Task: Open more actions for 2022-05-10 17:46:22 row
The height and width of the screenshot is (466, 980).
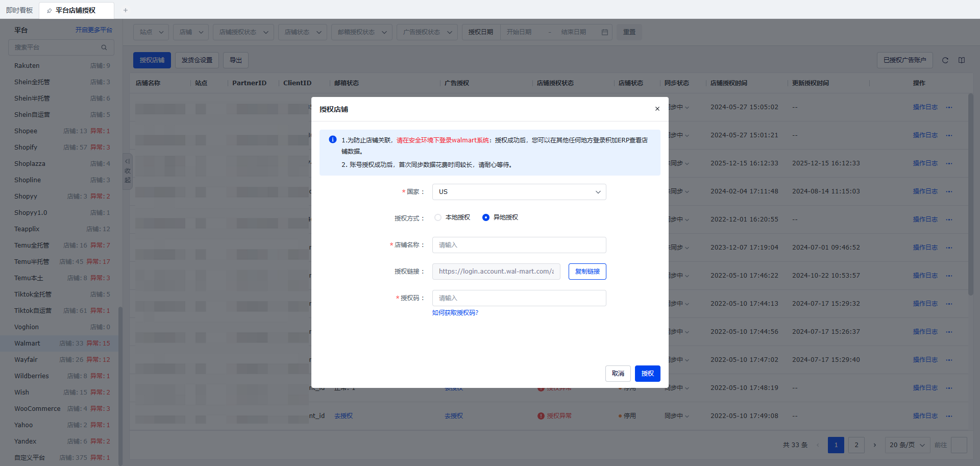Action: [949, 276]
